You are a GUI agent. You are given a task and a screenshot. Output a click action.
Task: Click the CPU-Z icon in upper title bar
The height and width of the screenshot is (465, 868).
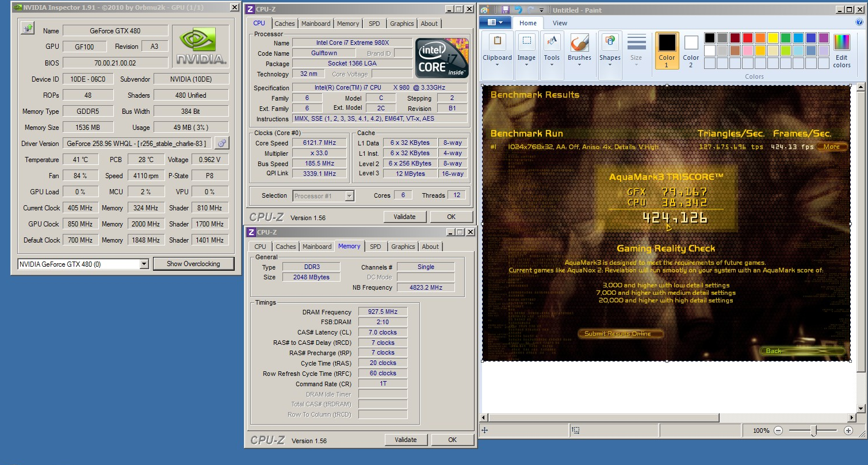point(250,9)
